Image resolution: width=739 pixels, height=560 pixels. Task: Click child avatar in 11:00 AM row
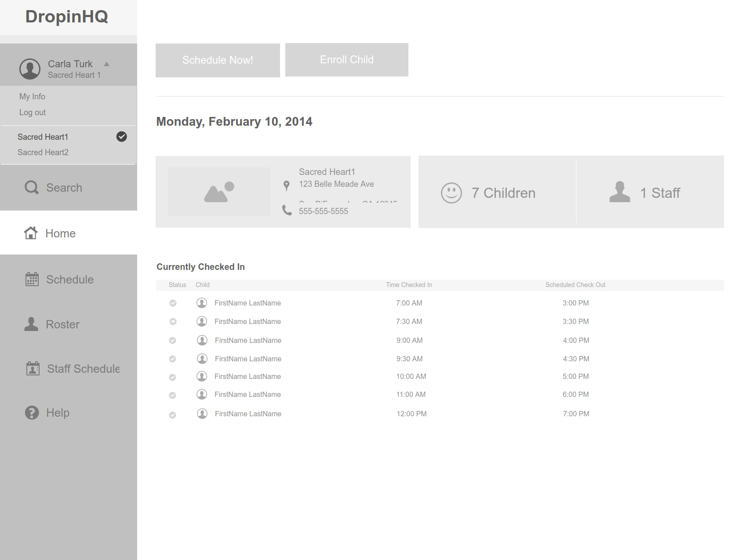[202, 394]
